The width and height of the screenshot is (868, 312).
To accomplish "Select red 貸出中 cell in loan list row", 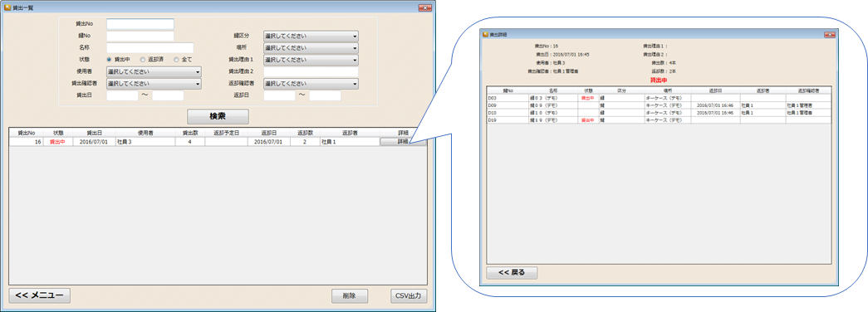I will (59, 142).
